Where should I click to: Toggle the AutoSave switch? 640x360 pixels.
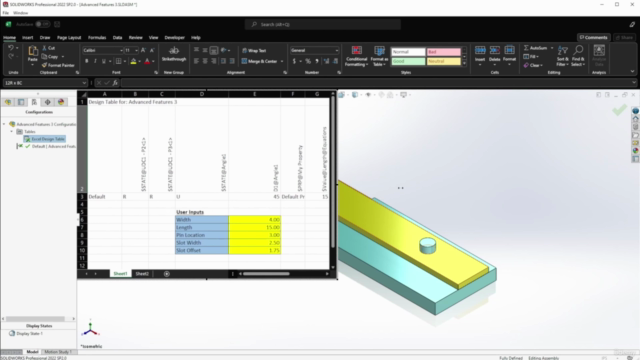point(42,24)
